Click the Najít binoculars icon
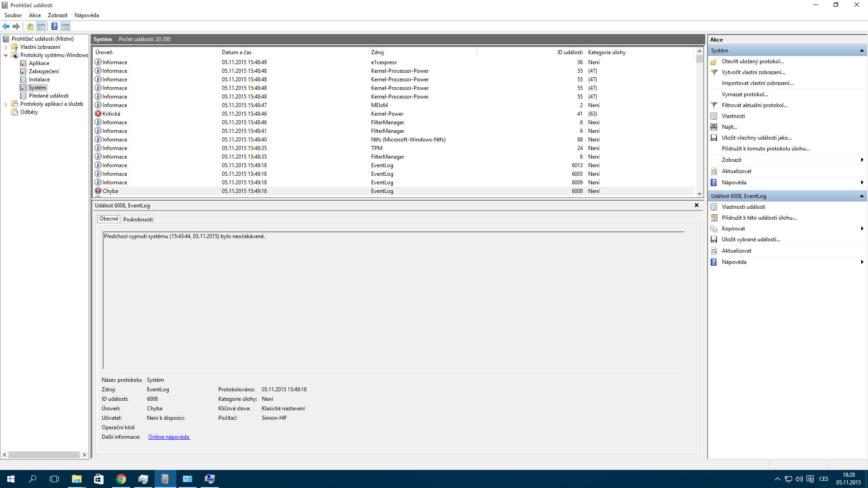 714,127
